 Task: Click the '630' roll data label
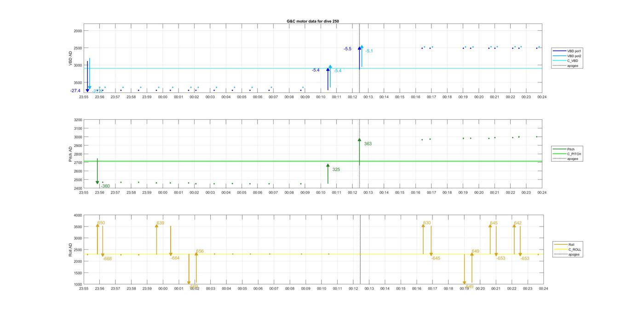(427, 223)
